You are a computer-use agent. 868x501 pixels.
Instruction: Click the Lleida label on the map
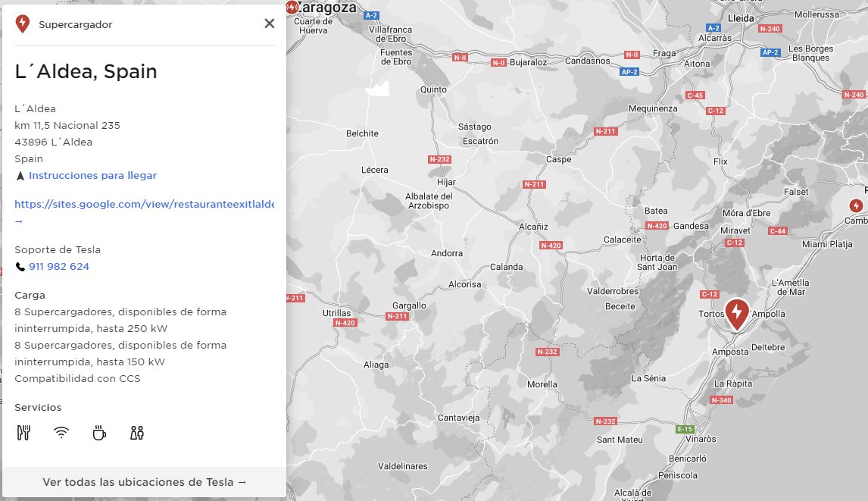coord(741,18)
